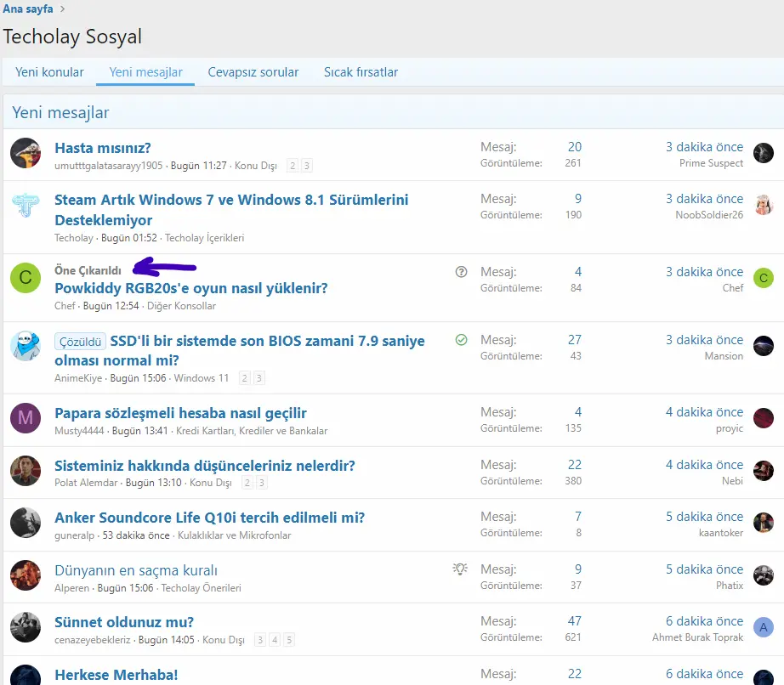Open Kredi Kartları, Krediler ve Bankalar forum
Viewport: 784px width, 685px height.
click(252, 431)
